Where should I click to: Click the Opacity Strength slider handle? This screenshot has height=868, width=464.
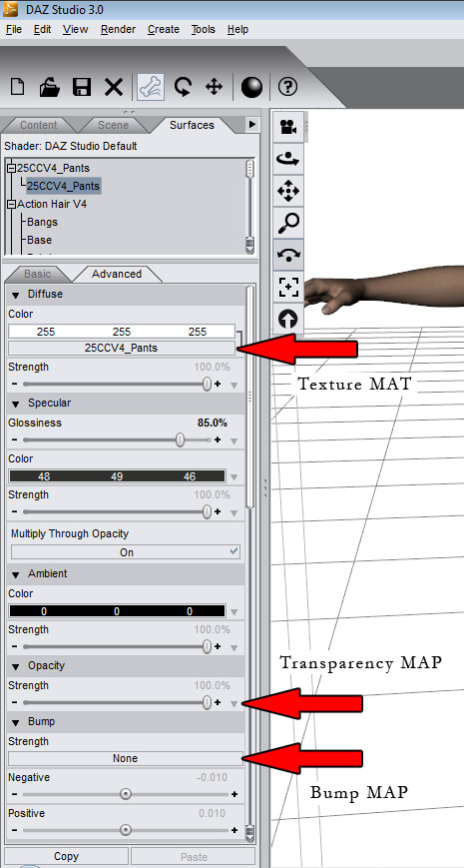coord(207,703)
